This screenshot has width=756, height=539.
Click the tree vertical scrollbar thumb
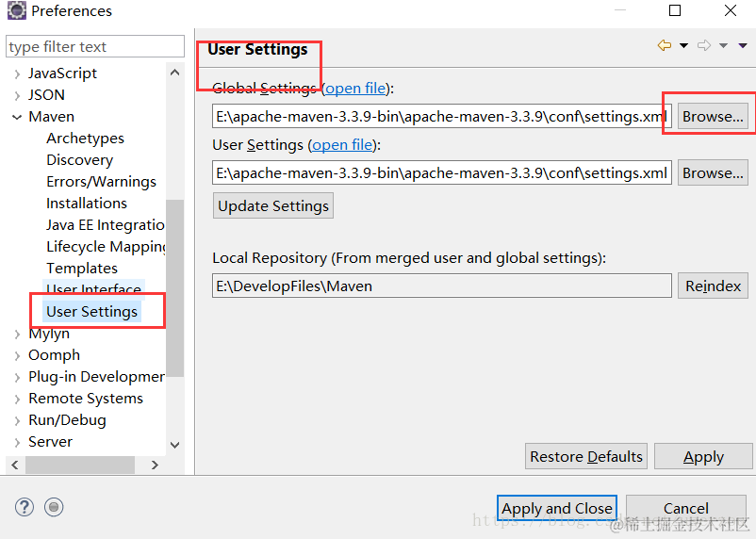tap(175, 287)
